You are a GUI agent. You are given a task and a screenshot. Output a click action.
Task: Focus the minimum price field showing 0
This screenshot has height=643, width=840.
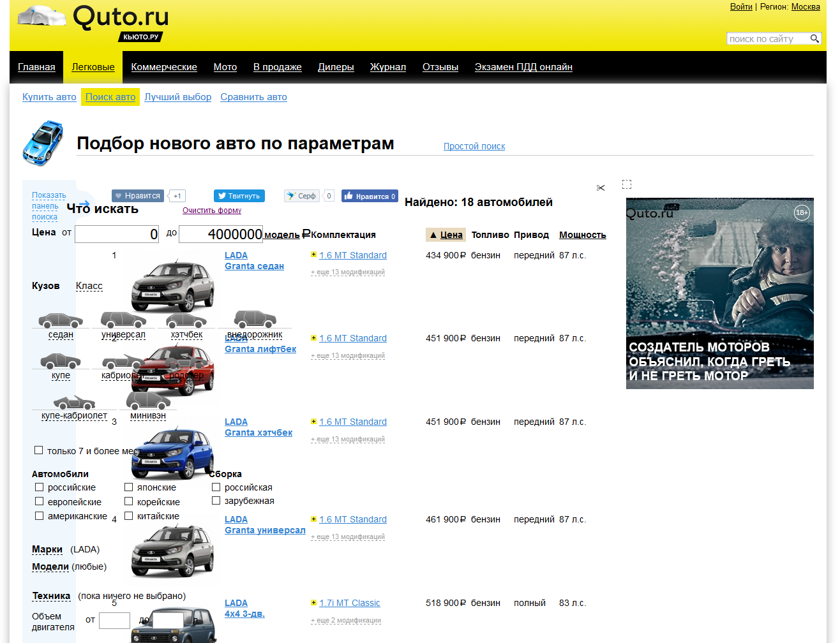pos(117,234)
